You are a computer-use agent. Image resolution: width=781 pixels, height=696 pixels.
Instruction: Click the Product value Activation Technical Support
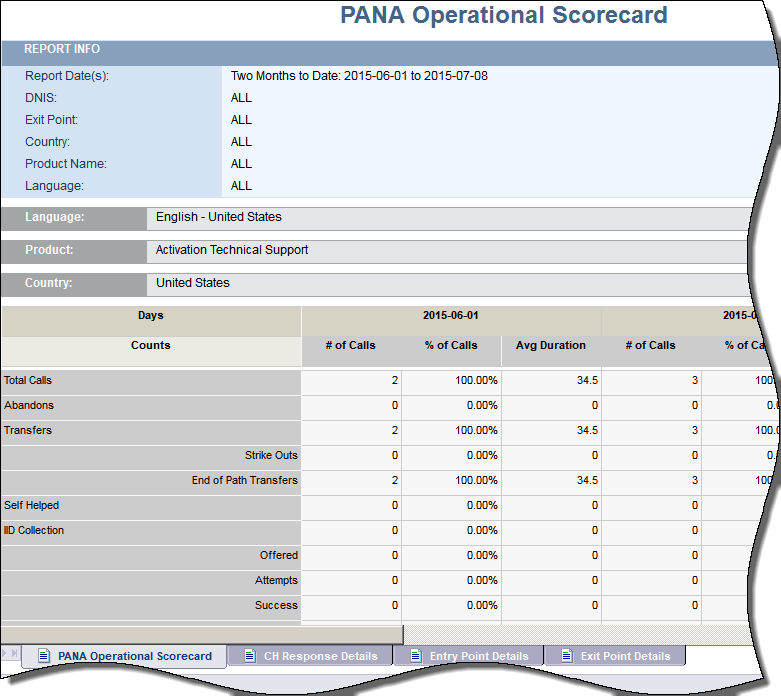[x=232, y=250]
